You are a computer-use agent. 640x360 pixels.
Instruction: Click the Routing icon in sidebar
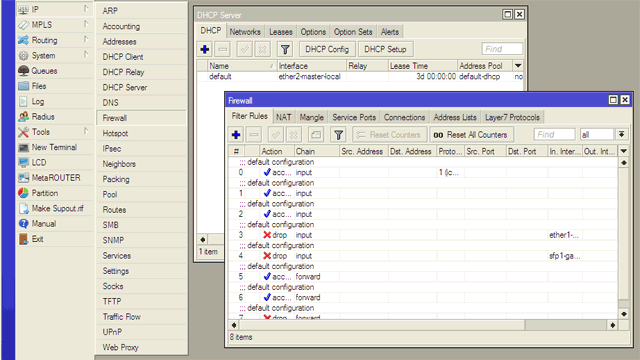(x=23, y=40)
